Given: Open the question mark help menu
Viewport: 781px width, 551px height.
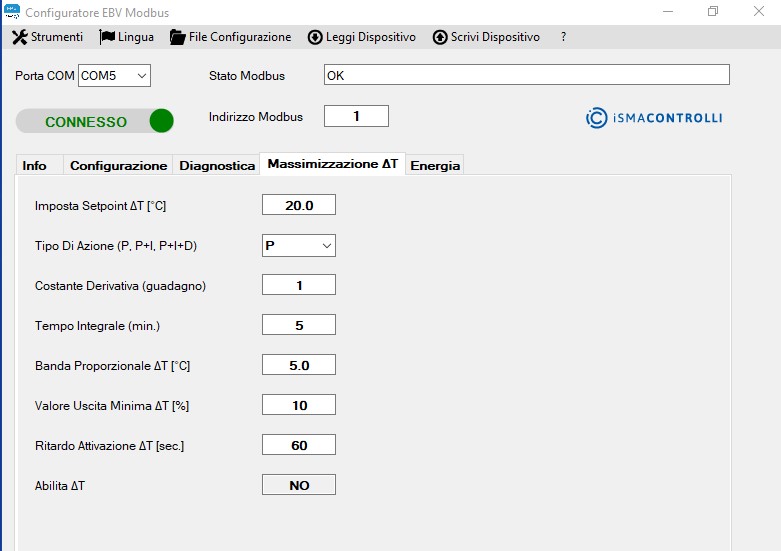Looking at the screenshot, I should point(563,37).
